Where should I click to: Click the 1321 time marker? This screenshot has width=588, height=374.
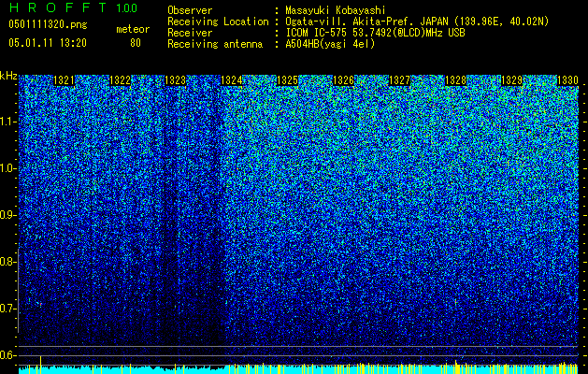(64, 80)
